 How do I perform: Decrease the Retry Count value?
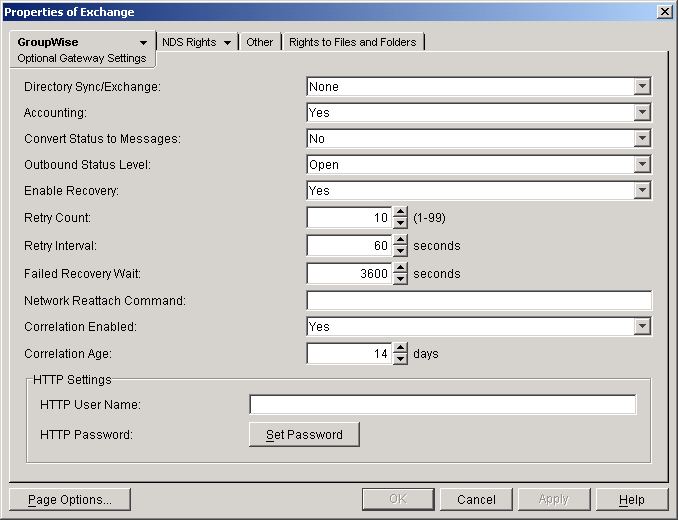pos(400,223)
